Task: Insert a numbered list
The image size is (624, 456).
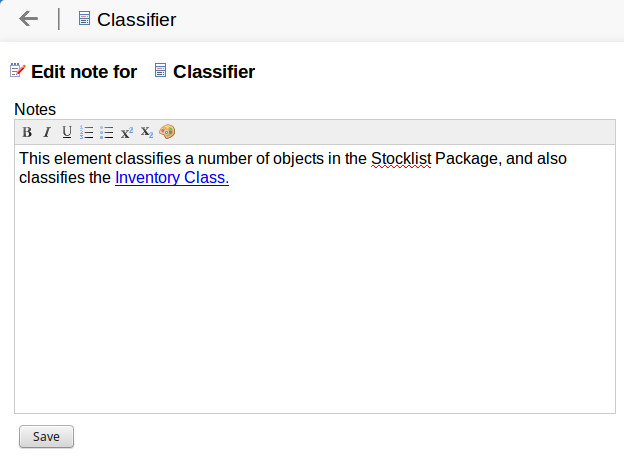Action: point(87,132)
